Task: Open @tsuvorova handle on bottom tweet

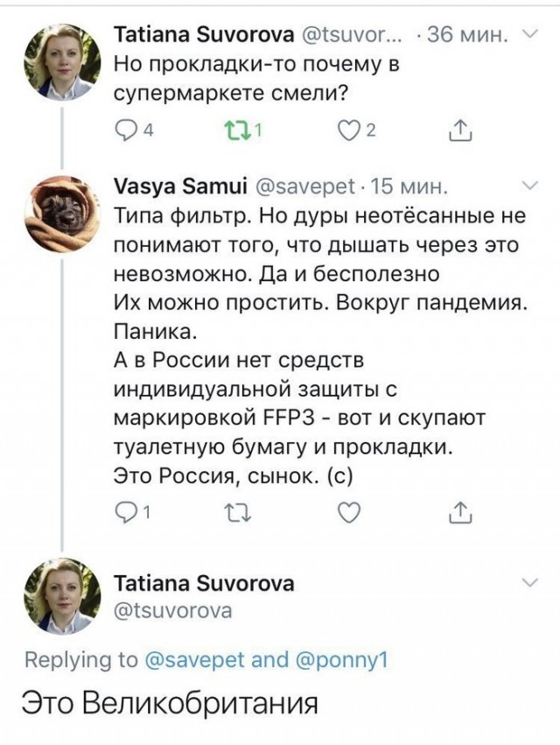Action: [173, 611]
